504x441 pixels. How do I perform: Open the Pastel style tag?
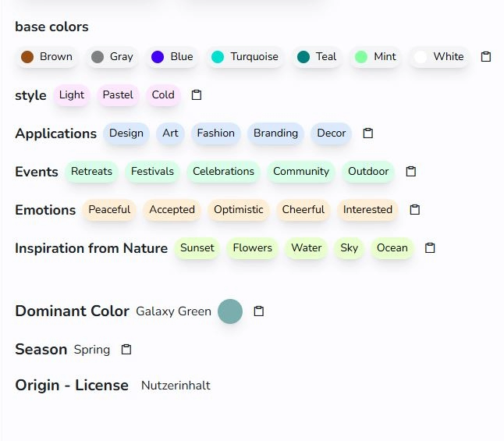(118, 95)
